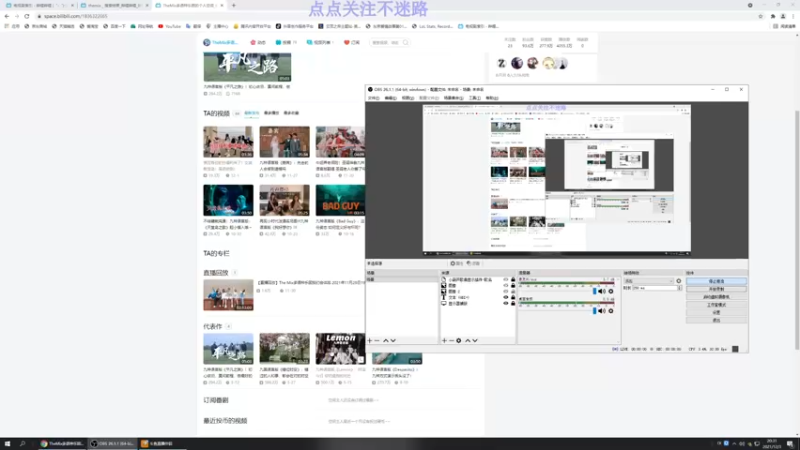Remove scene with Scenes panel minus icon
Image resolution: width=800 pixels, height=450 pixels.
pos(377,340)
